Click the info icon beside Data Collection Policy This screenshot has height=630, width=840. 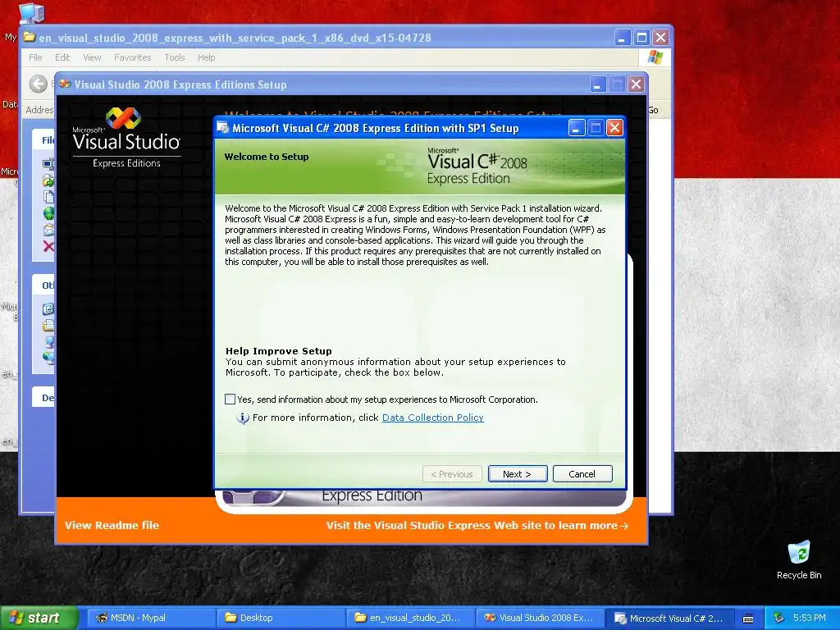coord(243,418)
